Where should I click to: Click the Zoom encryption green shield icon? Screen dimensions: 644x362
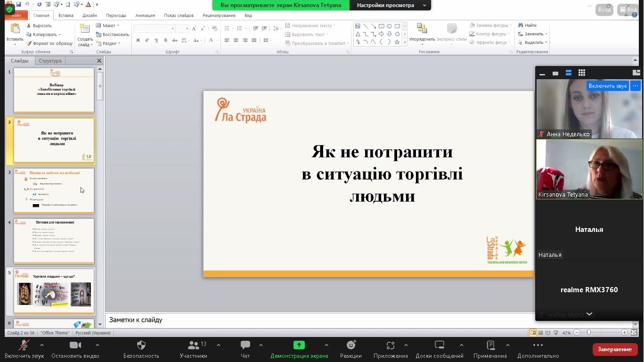(9, 9)
